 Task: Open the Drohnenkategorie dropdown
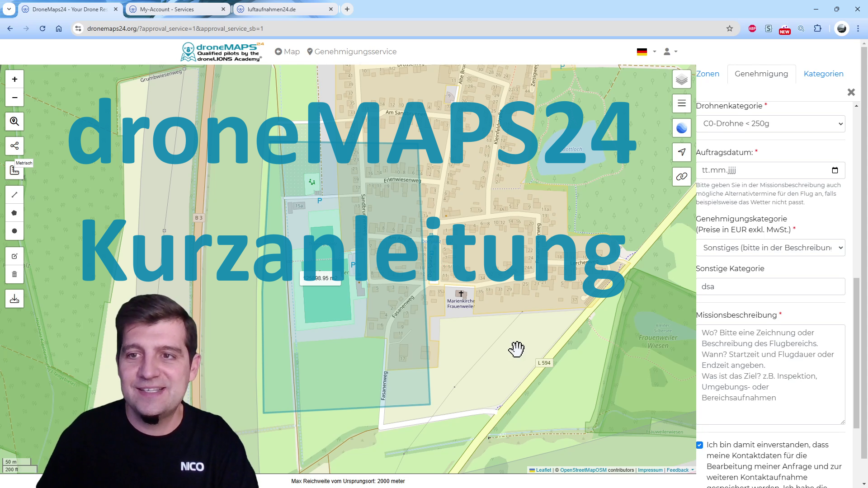tap(771, 124)
